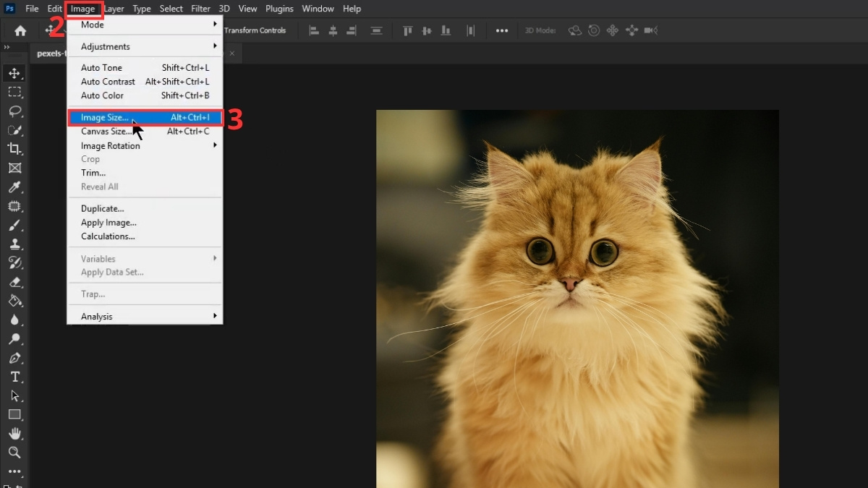Select the Paint Bucket tool
This screenshot has height=488, width=868.
tap(14, 301)
